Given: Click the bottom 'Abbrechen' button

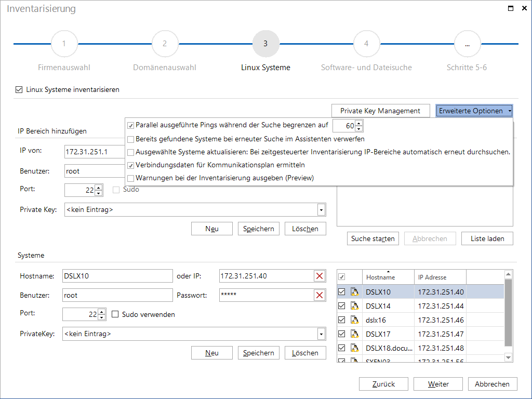Looking at the screenshot, I should click(493, 384).
